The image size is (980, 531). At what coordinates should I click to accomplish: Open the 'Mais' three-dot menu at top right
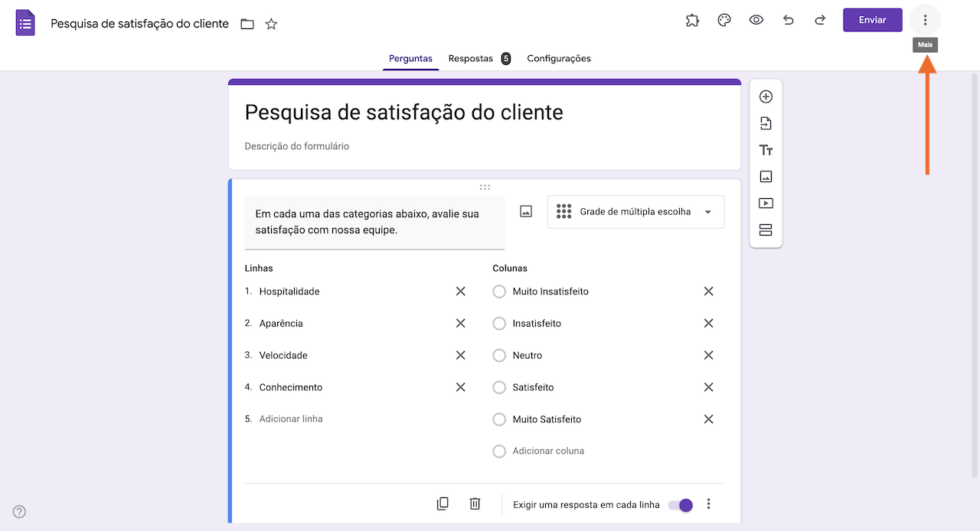coord(925,20)
